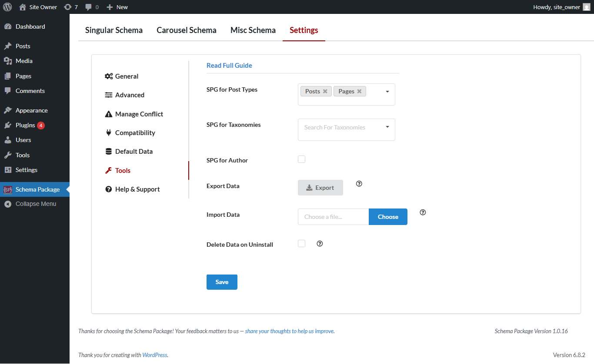Click the Howdy, site_owner account text
This screenshot has height=364, width=594.
[x=557, y=7]
